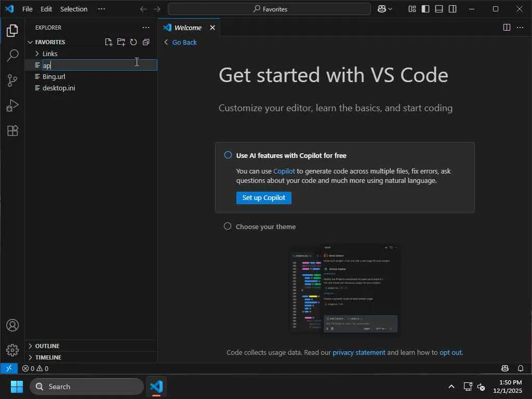Select the Copilot AI features step radio
532x399 pixels.
(228, 155)
